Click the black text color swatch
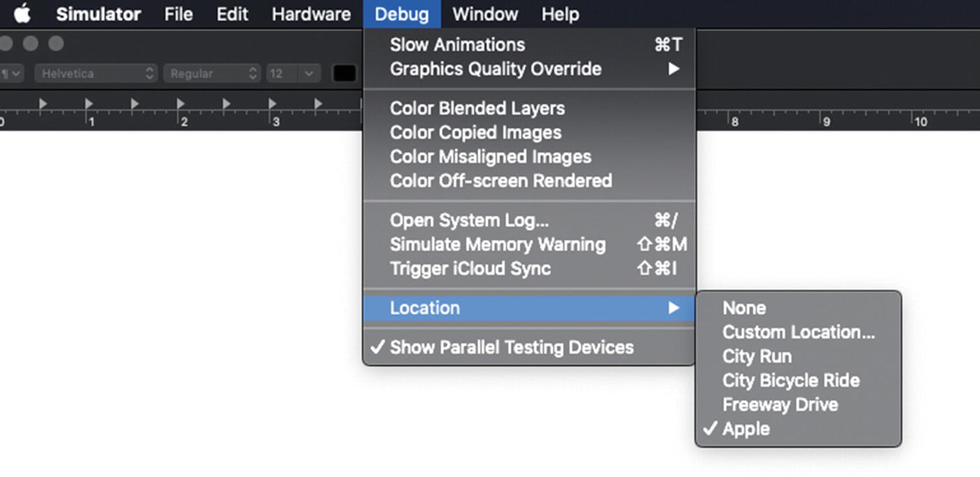The width and height of the screenshot is (980, 477). coord(344,73)
